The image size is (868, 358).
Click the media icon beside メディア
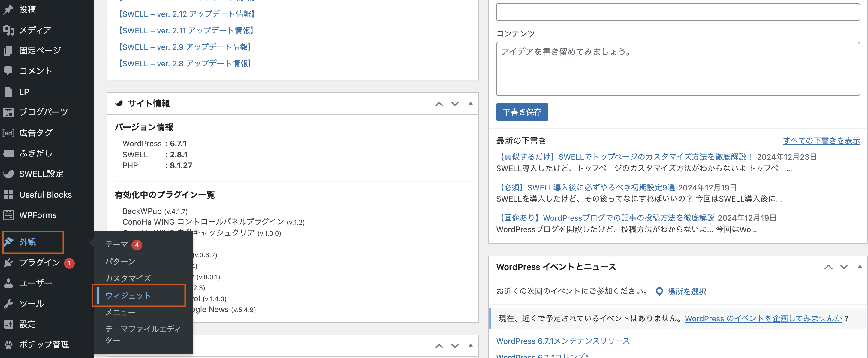(8, 30)
